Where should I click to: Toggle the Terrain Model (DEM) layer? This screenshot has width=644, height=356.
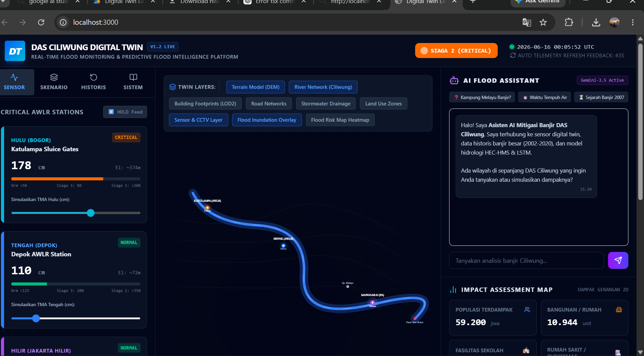(x=256, y=87)
